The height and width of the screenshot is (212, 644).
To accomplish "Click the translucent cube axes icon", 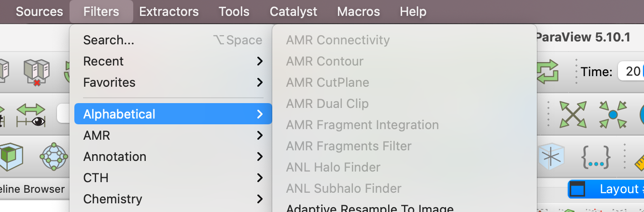I will [550, 157].
